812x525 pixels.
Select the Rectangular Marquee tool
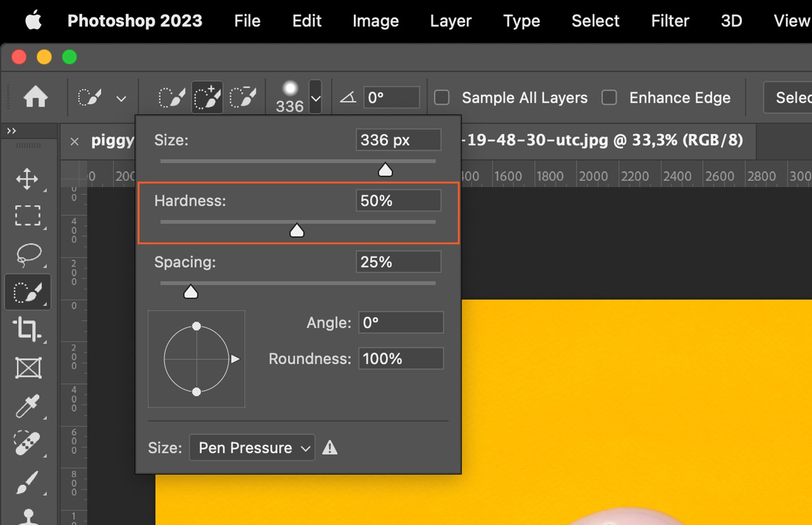(x=27, y=215)
